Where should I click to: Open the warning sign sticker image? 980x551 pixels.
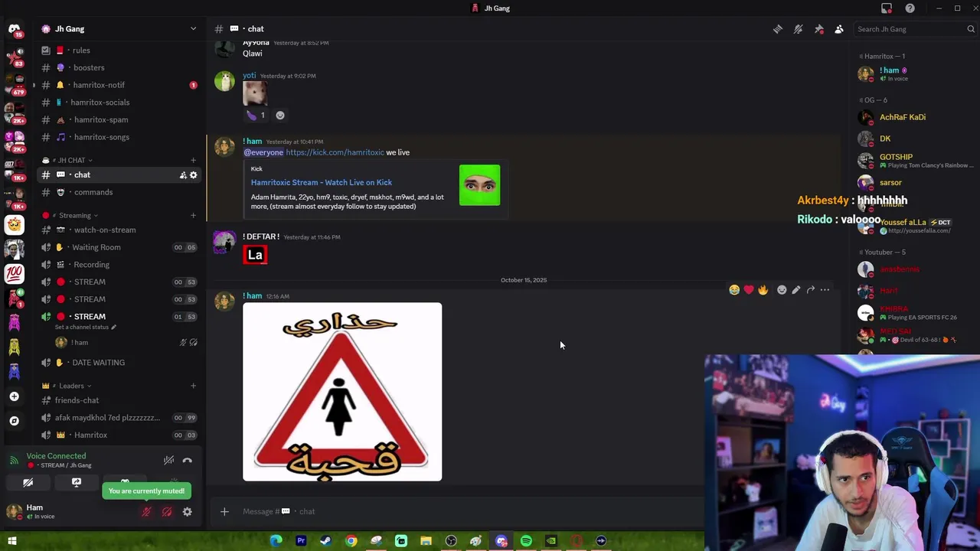click(342, 392)
